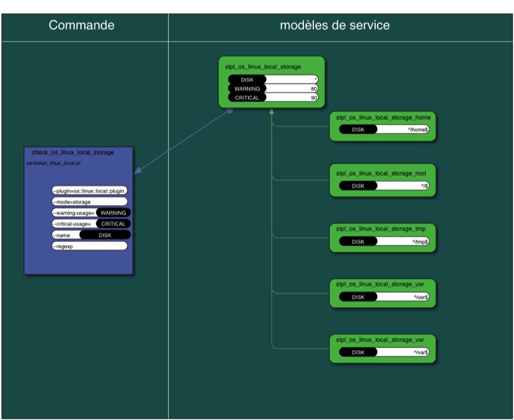Click the WARNING value 80 in parent template
The height and width of the screenshot is (420, 514).
(x=292, y=89)
